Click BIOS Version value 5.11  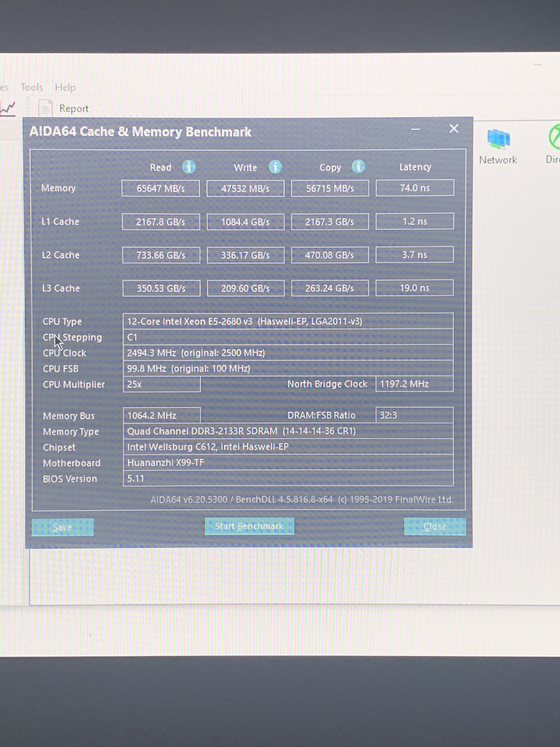coord(288,478)
